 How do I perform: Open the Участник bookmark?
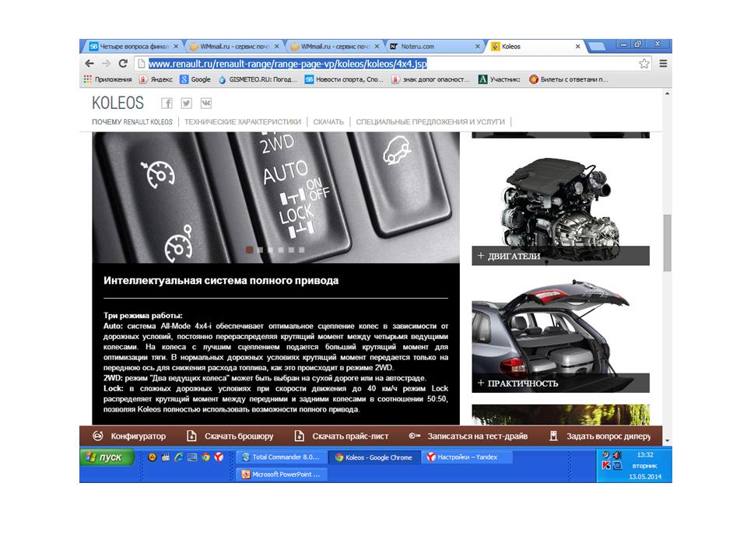pos(500,79)
